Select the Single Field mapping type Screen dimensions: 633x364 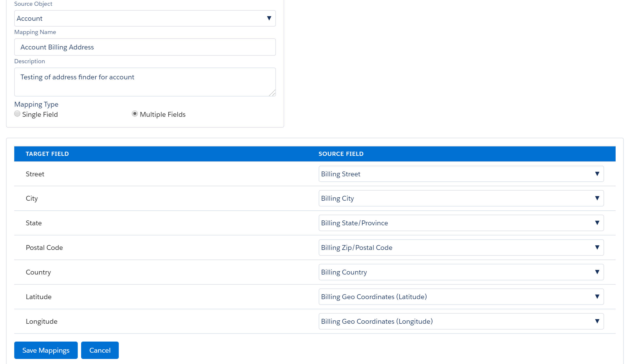click(x=17, y=114)
